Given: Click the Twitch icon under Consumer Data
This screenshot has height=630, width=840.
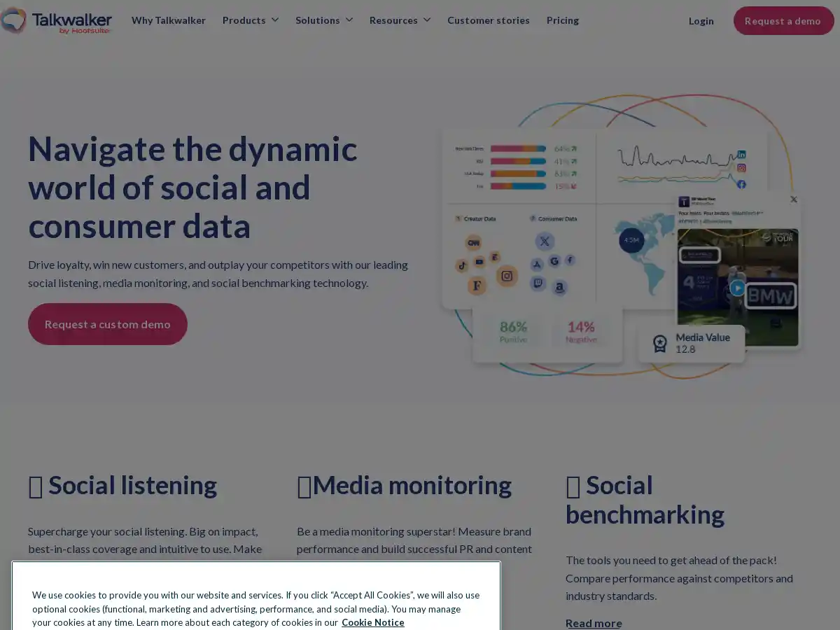Looking at the screenshot, I should pyautogui.click(x=538, y=283).
